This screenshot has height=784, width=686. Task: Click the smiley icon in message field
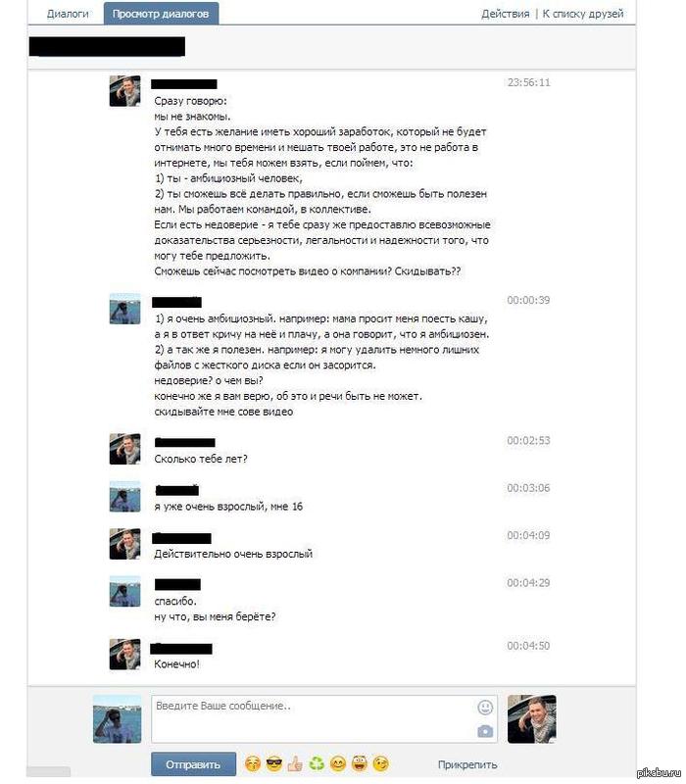485,707
